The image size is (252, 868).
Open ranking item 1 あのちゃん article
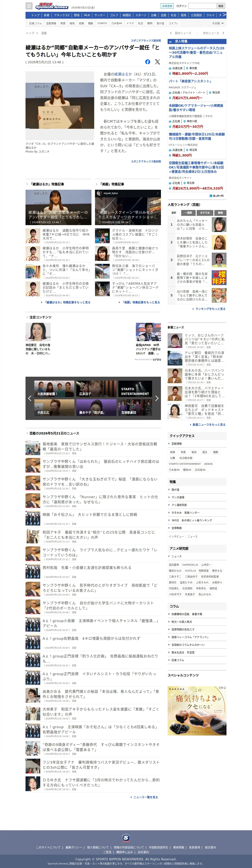(x=197, y=225)
